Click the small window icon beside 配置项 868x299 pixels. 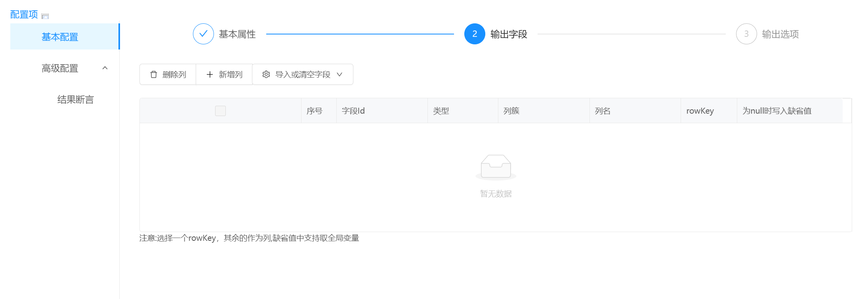tap(45, 16)
